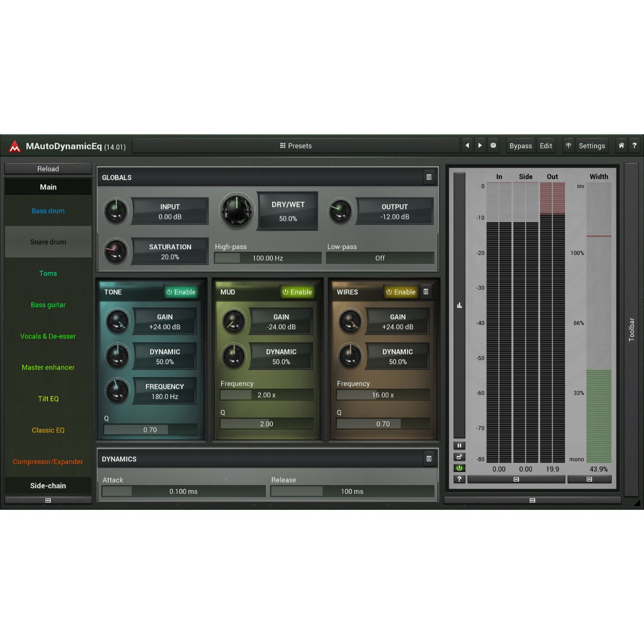Viewport: 644px width, 644px height.
Task: Select Compressor/Expander device
Action: (48, 462)
